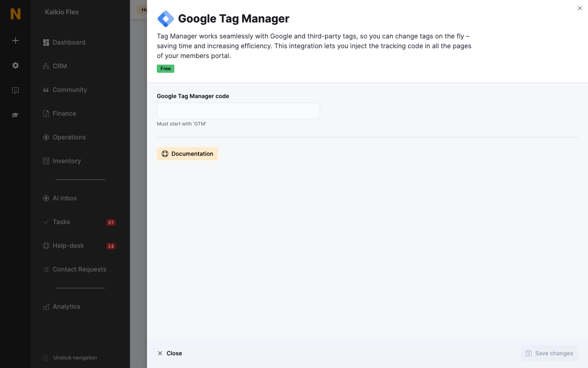Click the Analytics chart icon
The width and height of the screenshot is (588, 368).
(x=46, y=307)
